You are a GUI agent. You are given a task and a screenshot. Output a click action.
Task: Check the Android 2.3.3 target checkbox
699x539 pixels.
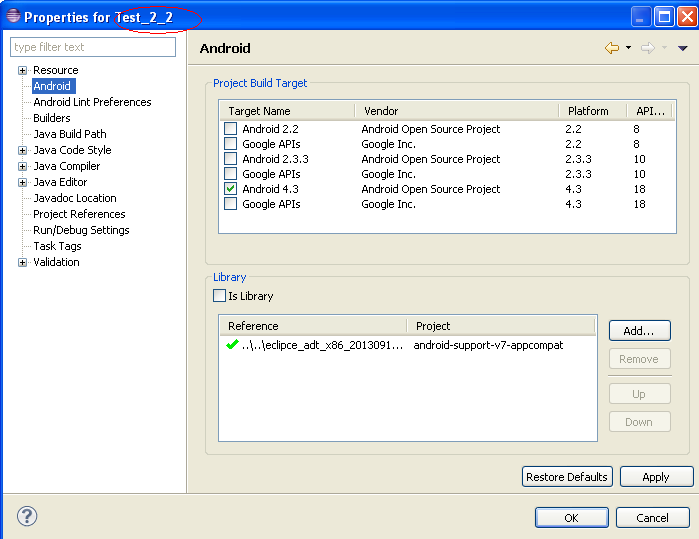click(x=230, y=158)
